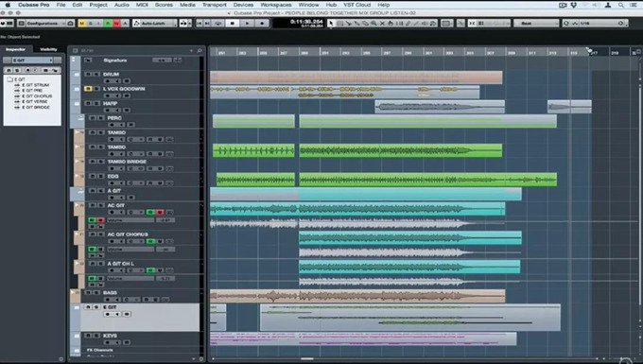Open the Transport menu
This screenshot has width=643, height=364.
pos(215,5)
